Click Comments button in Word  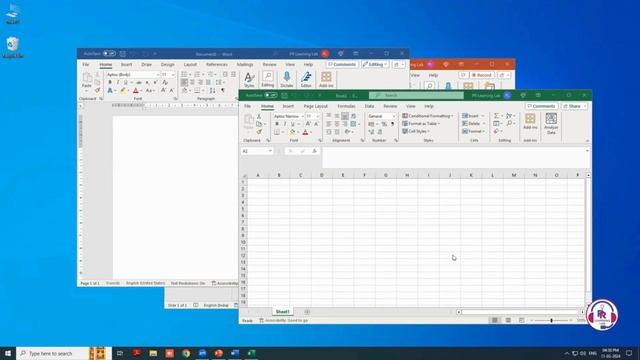point(342,64)
